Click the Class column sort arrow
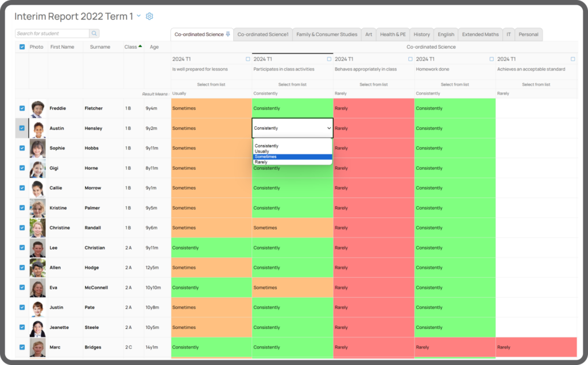The width and height of the screenshot is (588, 365). [x=140, y=46]
